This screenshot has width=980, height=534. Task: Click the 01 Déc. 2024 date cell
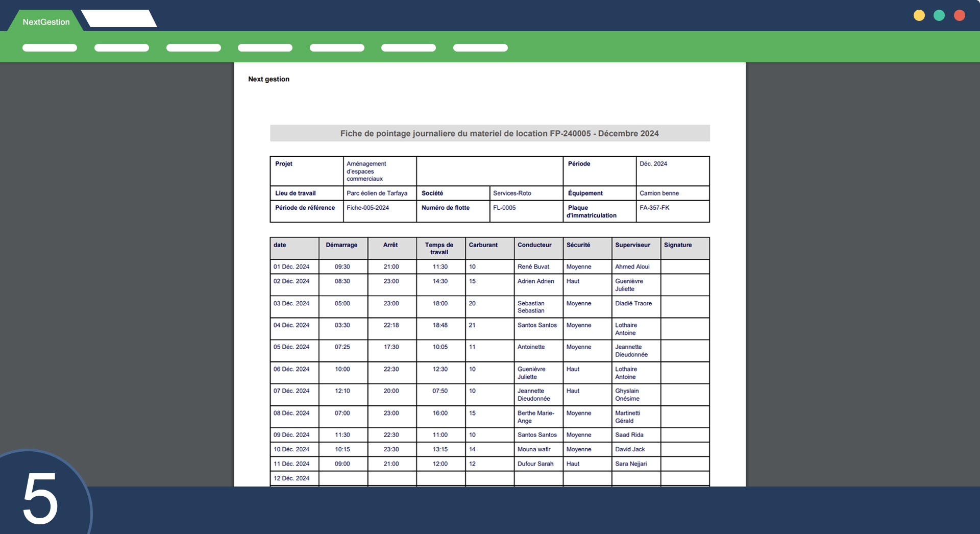(291, 266)
